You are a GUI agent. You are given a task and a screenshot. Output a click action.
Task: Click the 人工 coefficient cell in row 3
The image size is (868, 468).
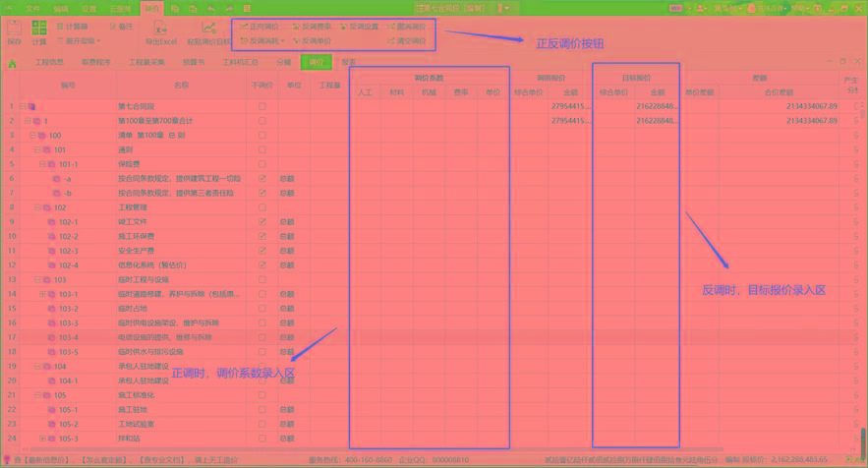[366, 135]
